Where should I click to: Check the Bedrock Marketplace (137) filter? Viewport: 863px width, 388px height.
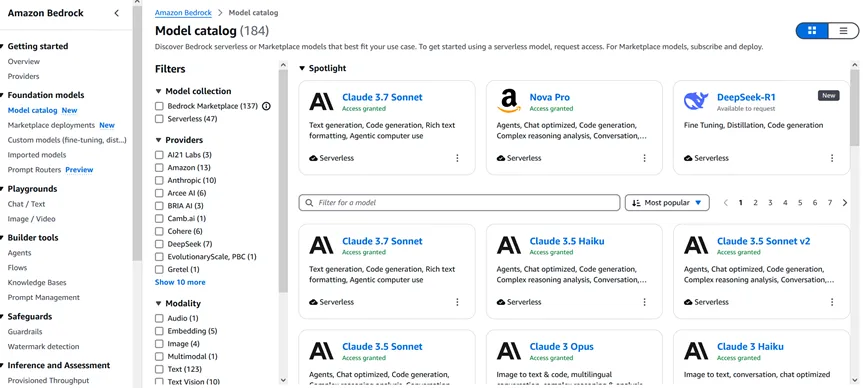click(x=159, y=106)
